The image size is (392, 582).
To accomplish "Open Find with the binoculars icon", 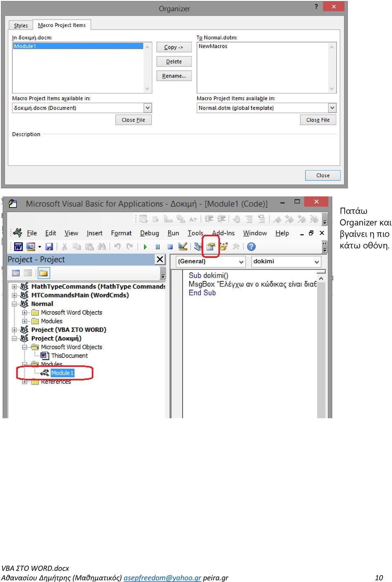I will point(102,246).
